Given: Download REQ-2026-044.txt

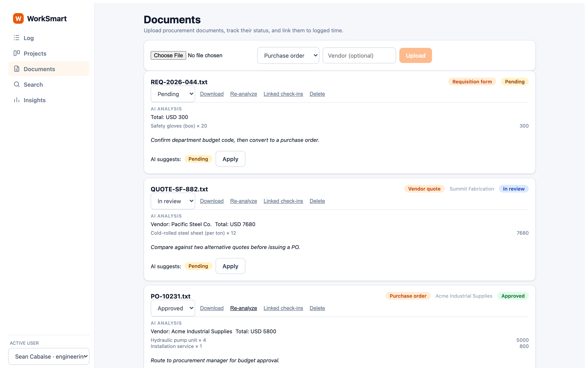Looking at the screenshot, I should (212, 94).
